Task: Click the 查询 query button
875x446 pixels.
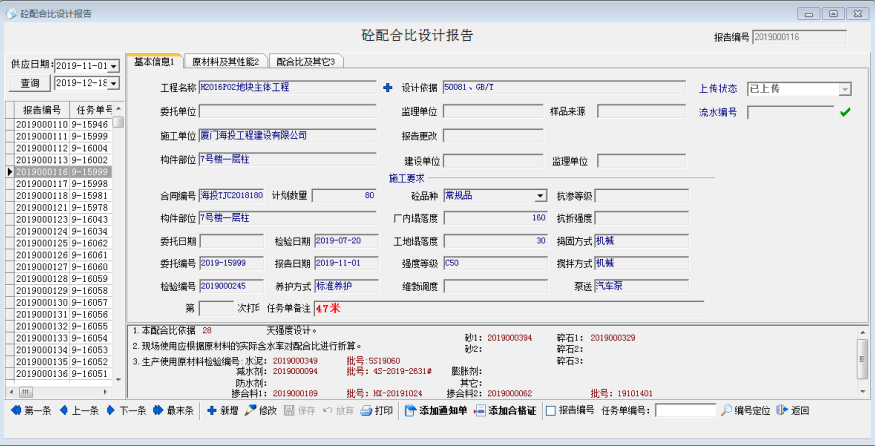Action: pos(30,83)
